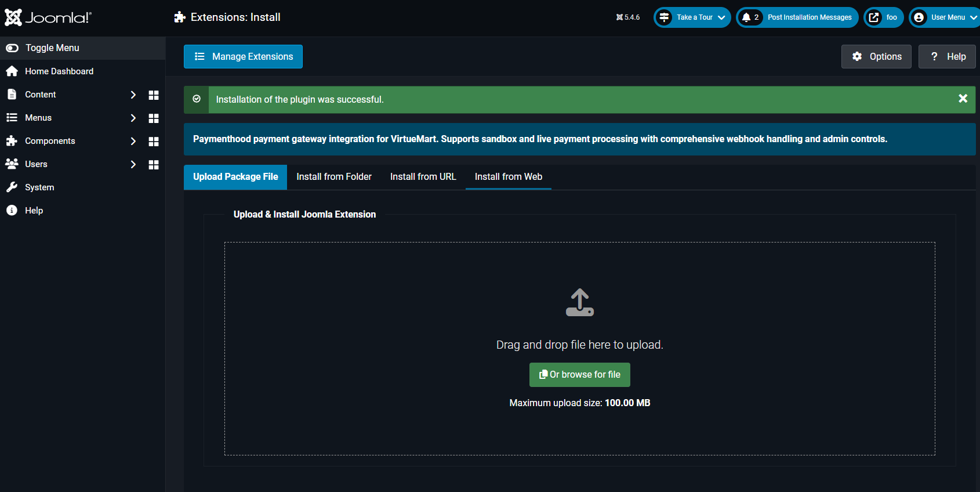Viewport: 980px width, 492px height.
Task: Click the success checkmark icon in alert
Action: pos(197,99)
